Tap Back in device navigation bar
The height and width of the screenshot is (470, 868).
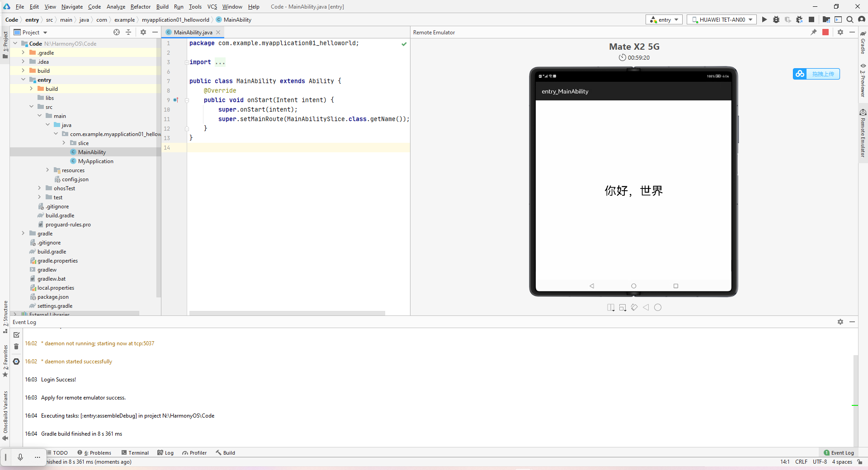pyautogui.click(x=592, y=286)
